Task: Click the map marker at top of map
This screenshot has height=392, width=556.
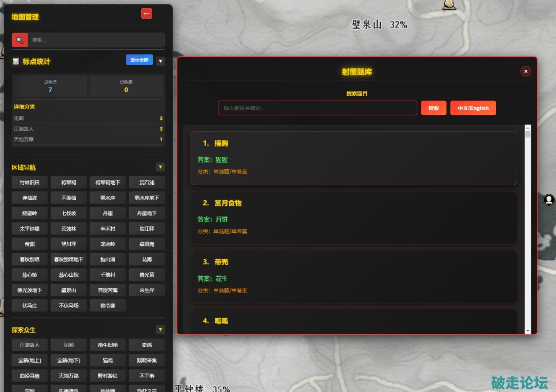Action: click(x=449, y=4)
